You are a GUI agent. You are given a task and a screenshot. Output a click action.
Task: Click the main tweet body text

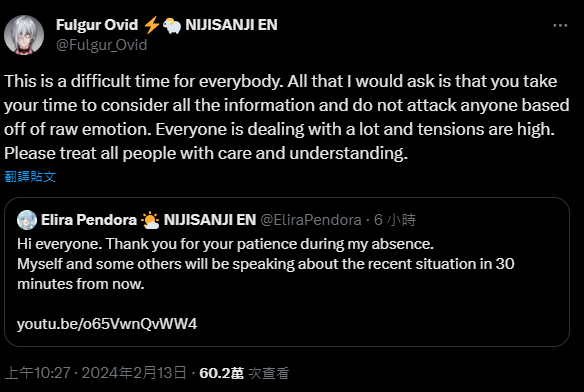[x=287, y=117]
